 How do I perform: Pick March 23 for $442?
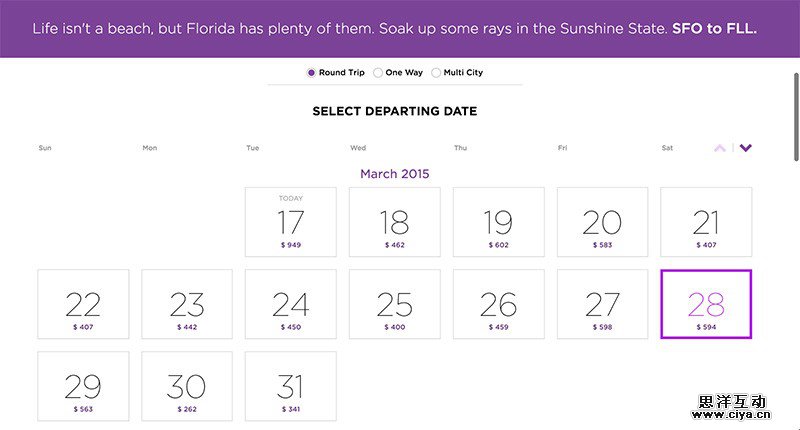point(187,304)
